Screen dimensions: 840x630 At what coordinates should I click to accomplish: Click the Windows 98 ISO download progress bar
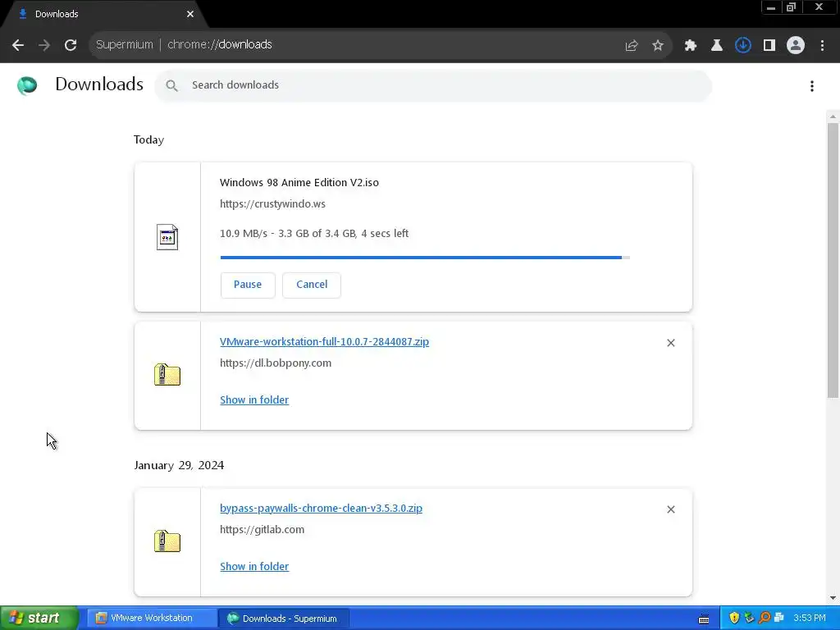click(425, 258)
